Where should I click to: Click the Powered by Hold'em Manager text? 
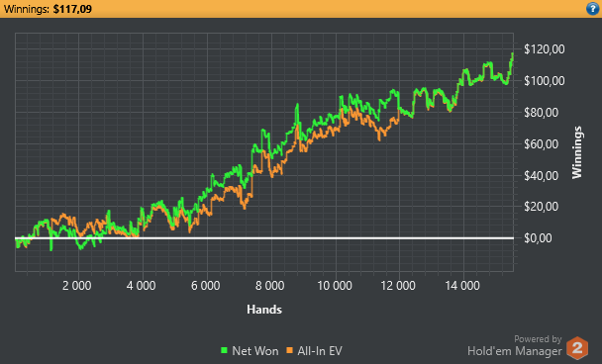[x=515, y=346]
